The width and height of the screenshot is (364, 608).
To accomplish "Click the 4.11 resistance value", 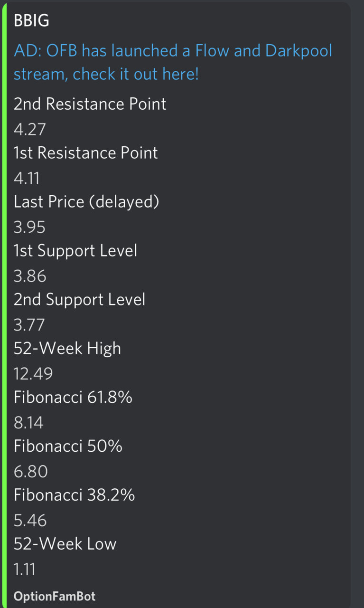I will pos(27,178).
